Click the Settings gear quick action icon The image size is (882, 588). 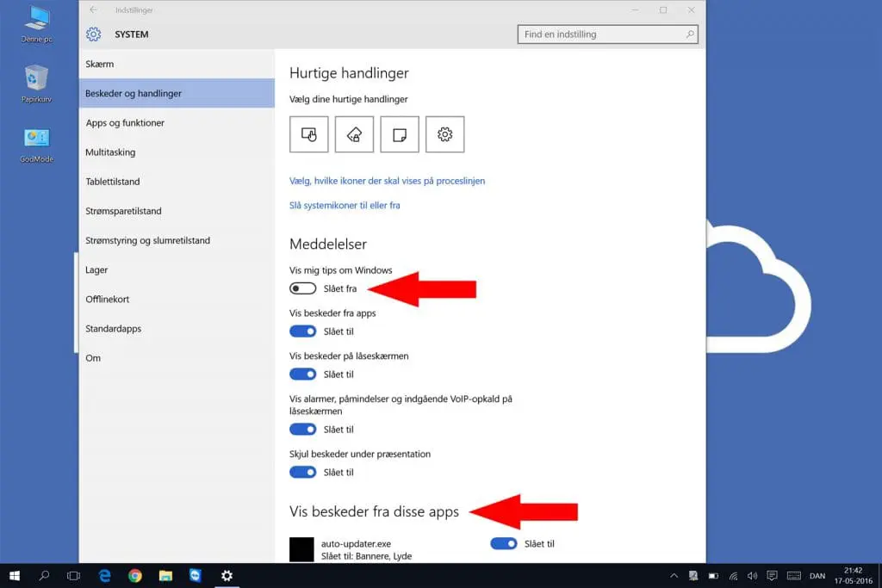coord(445,134)
